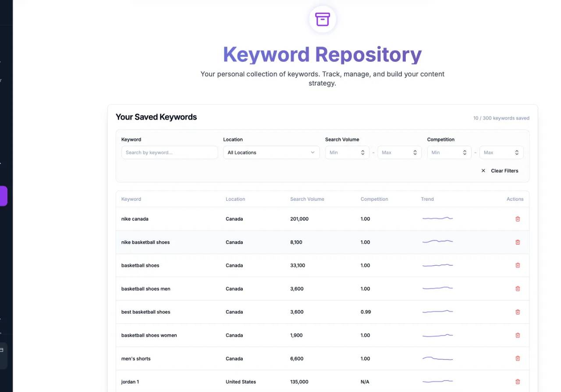Remove the basketball shoes row via trash icon

pyautogui.click(x=518, y=265)
